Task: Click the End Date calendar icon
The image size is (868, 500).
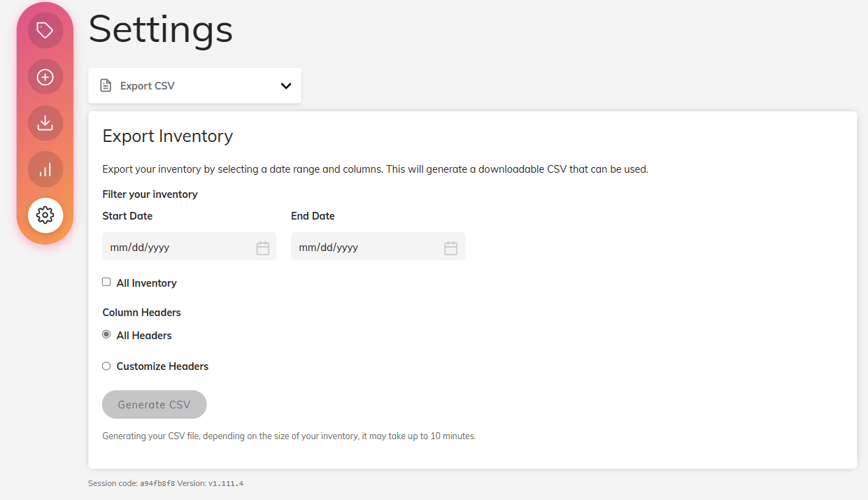Action: (x=451, y=248)
